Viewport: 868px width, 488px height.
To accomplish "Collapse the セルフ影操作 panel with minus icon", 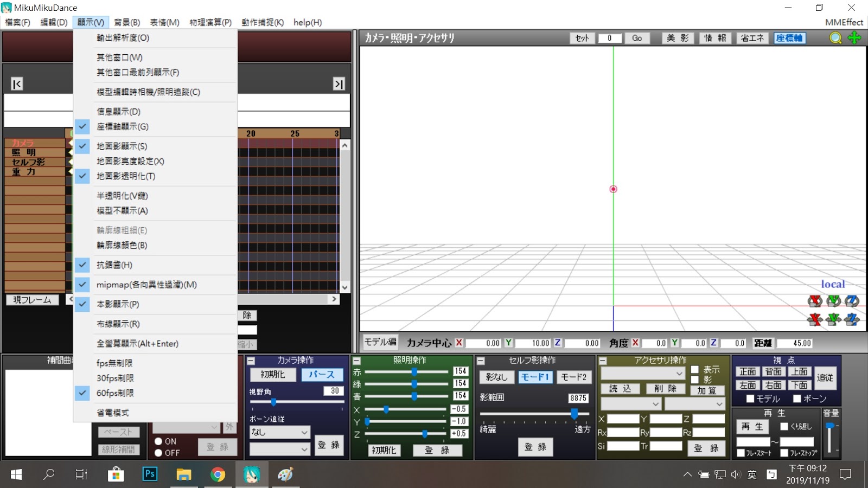I will coord(481,361).
